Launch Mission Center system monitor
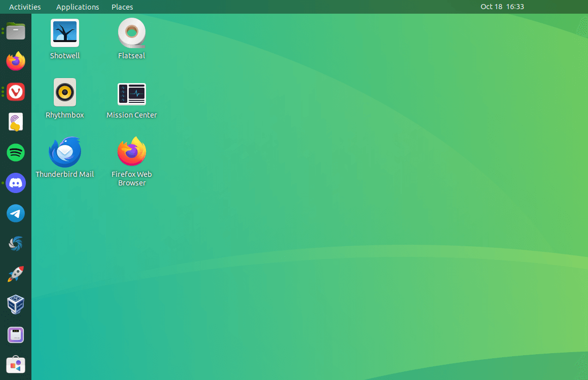This screenshot has width=588, height=380. 131,92
